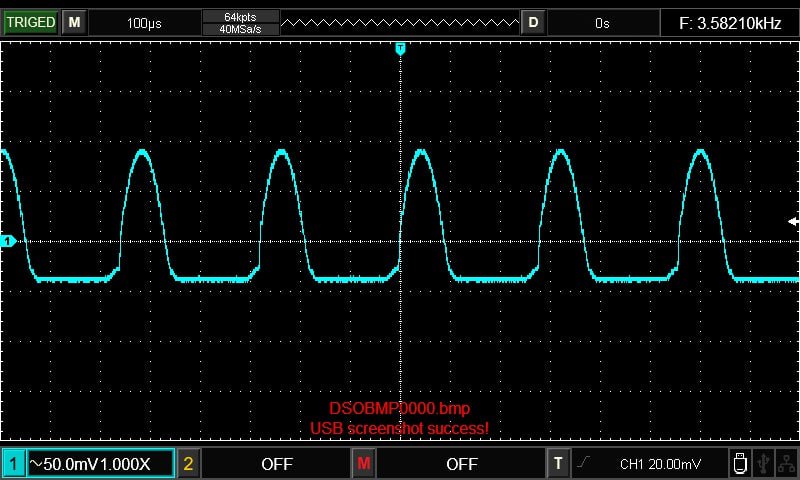The height and width of the screenshot is (480, 800).
Task: Click the USB connection status icon
Action: point(763,464)
